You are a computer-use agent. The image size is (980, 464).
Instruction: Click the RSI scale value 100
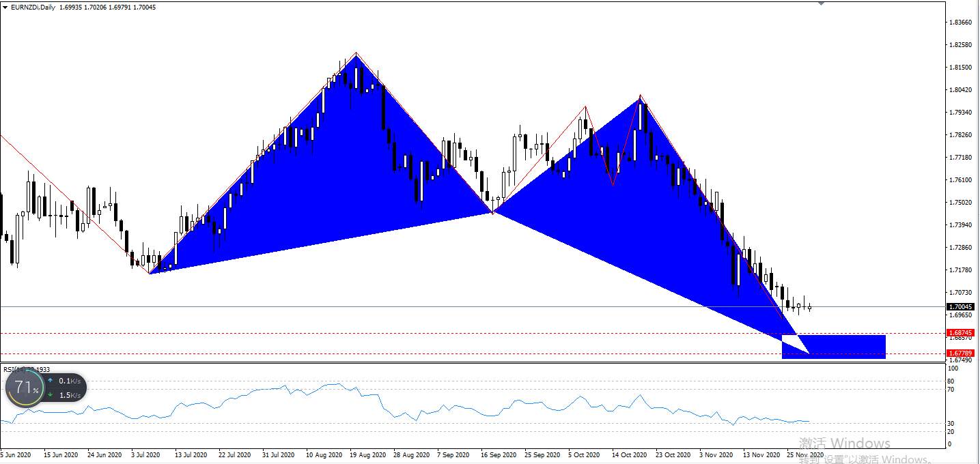pyautogui.click(x=953, y=368)
